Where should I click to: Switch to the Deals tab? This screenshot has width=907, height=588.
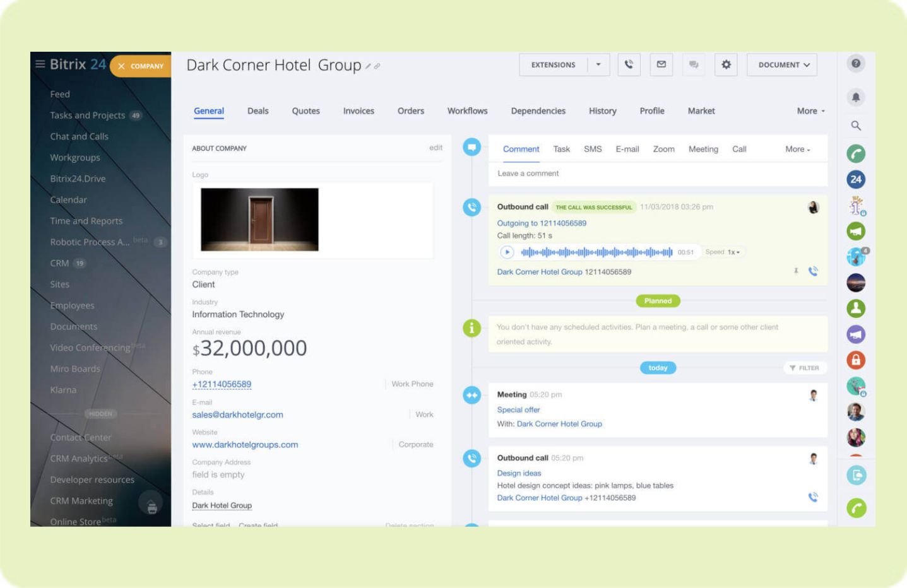[x=258, y=111]
